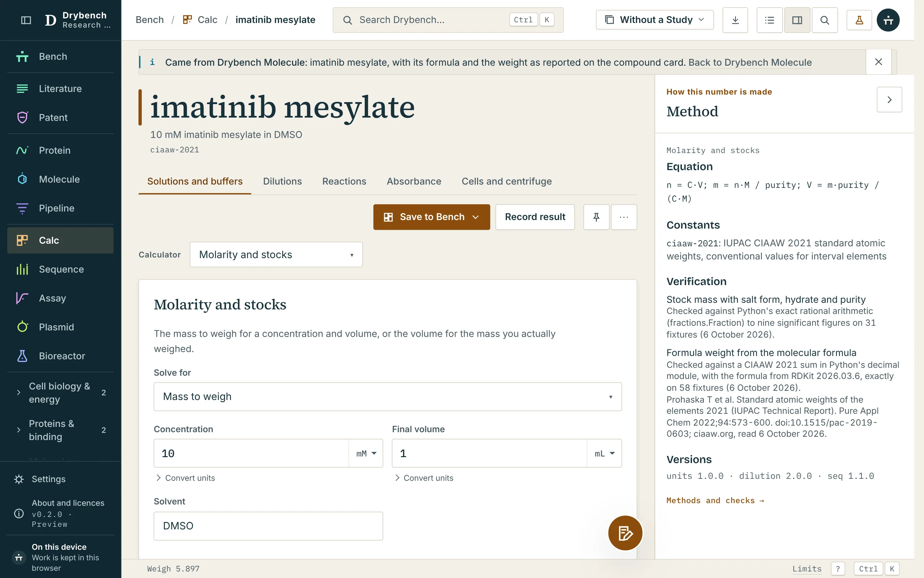Follow Back to Drybench Molecule link
This screenshot has width=924, height=578.
click(x=750, y=62)
